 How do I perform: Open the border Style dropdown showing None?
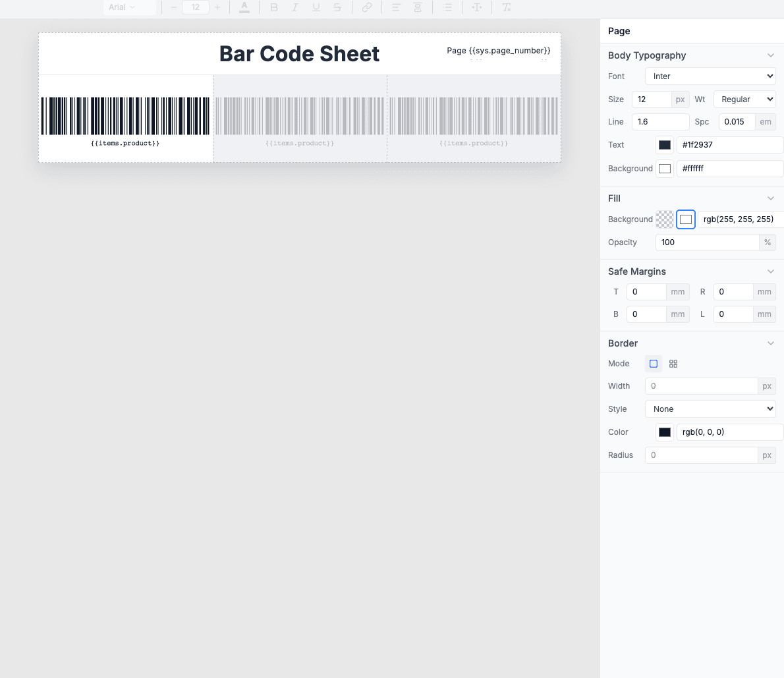(x=710, y=409)
